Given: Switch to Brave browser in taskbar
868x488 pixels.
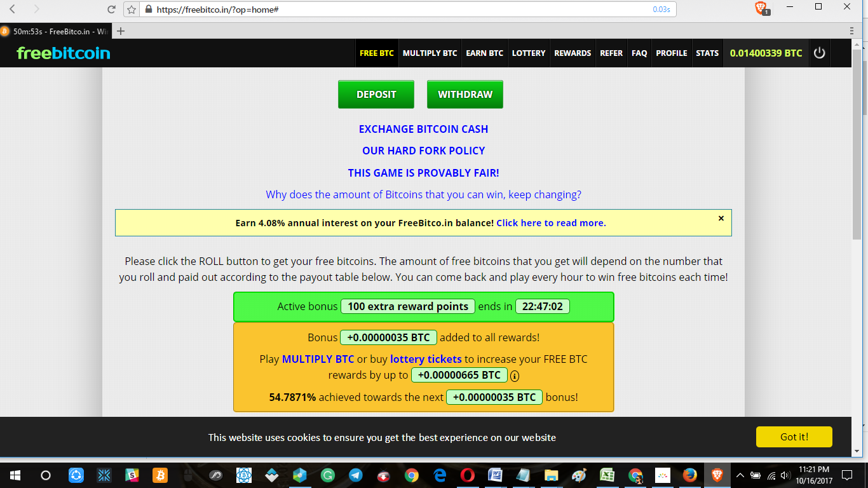Looking at the screenshot, I should click(717, 475).
